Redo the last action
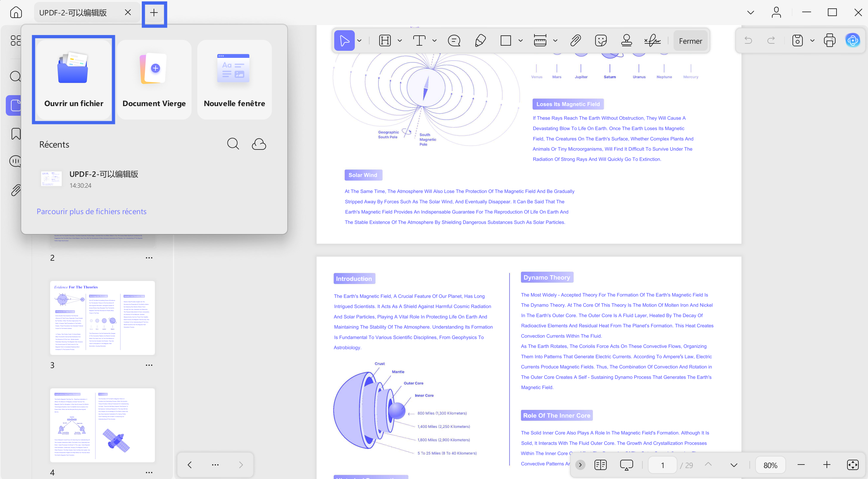Screen dimensions: 868x479 click(771, 41)
